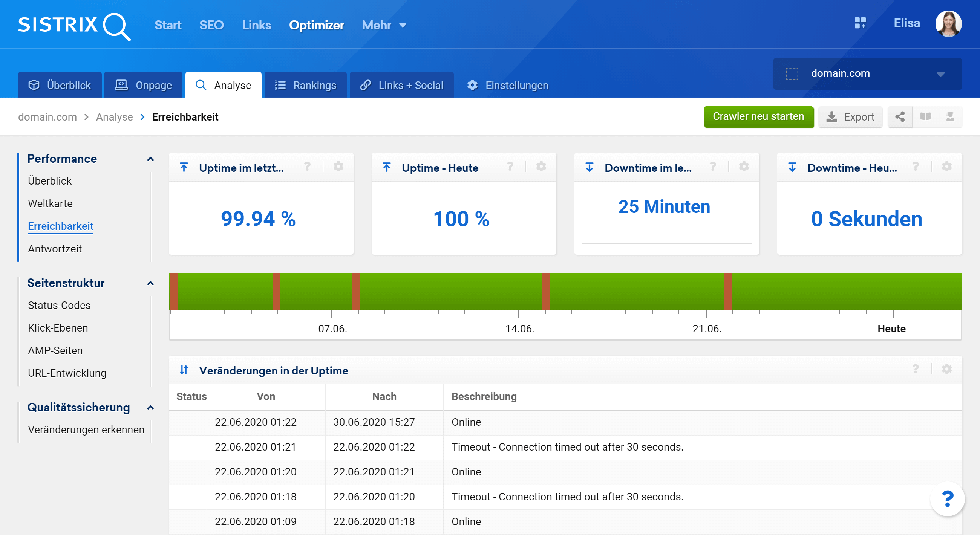Click Elisa's profile avatar
This screenshot has height=535, width=980.
pos(948,24)
